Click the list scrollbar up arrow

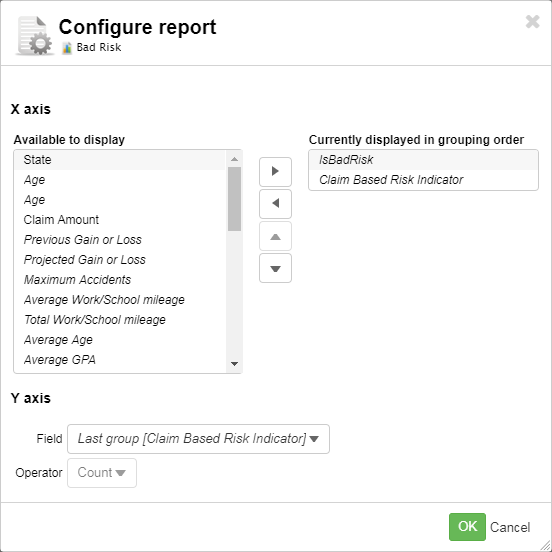(x=234, y=159)
